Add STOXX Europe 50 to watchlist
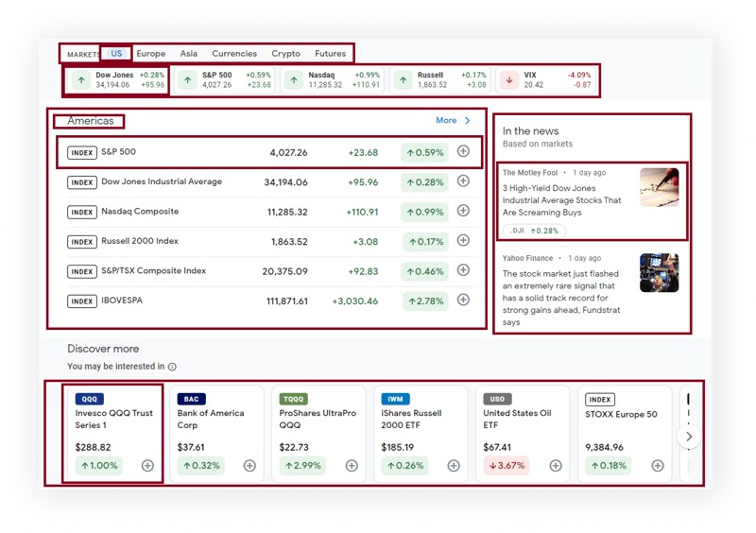Image resolution: width=756 pixels, height=533 pixels. tap(658, 466)
